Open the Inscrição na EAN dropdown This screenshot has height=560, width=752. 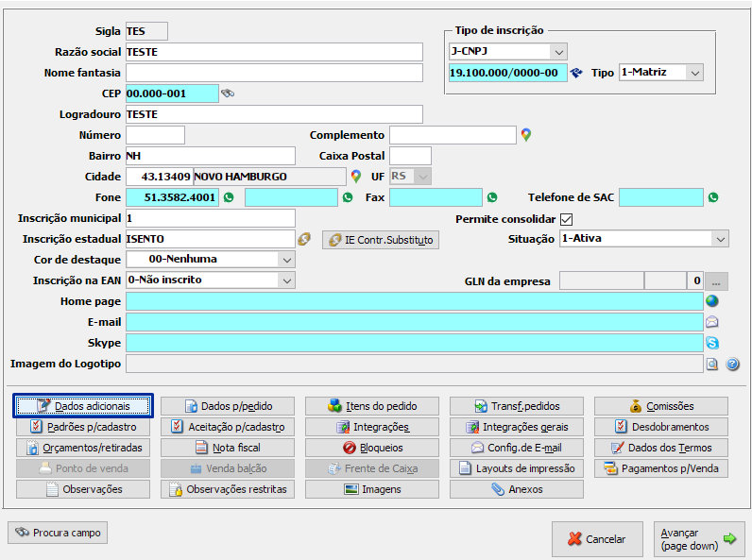point(286,280)
